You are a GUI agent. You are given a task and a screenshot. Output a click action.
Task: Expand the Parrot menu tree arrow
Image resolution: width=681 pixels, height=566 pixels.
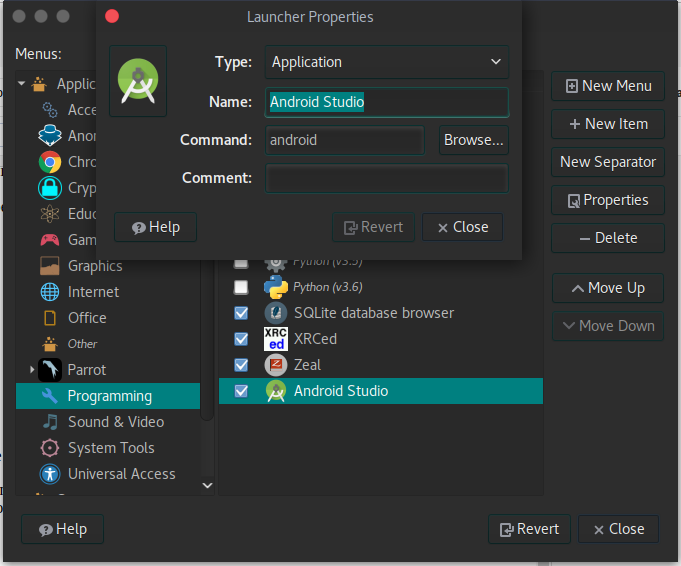point(32,370)
